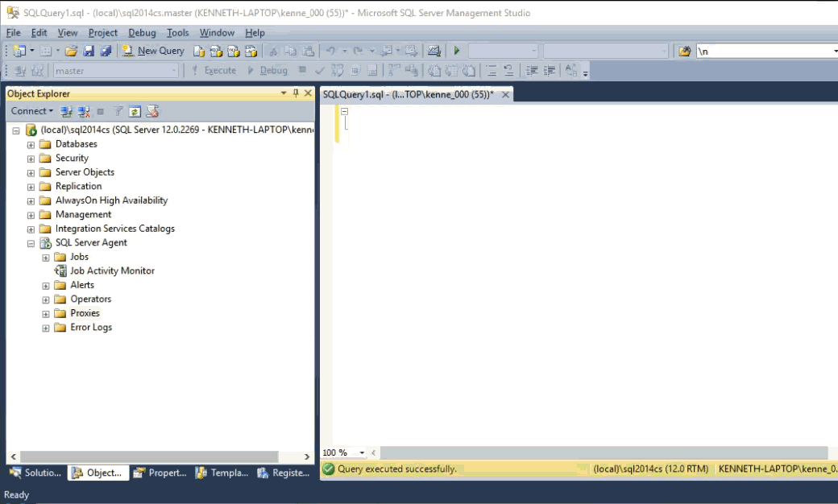This screenshot has width=838, height=504.
Task: Open Activity Monitor from toolbar
Action: (x=434, y=51)
